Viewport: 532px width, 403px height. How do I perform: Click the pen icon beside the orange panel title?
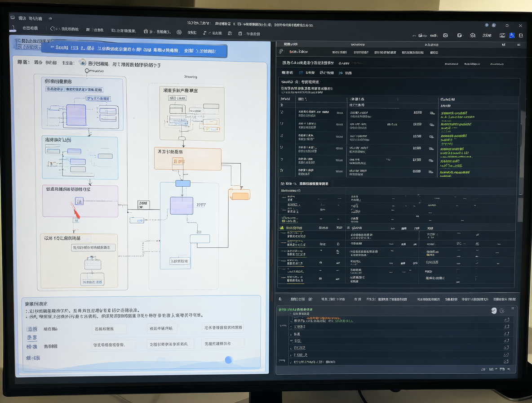click(x=281, y=51)
